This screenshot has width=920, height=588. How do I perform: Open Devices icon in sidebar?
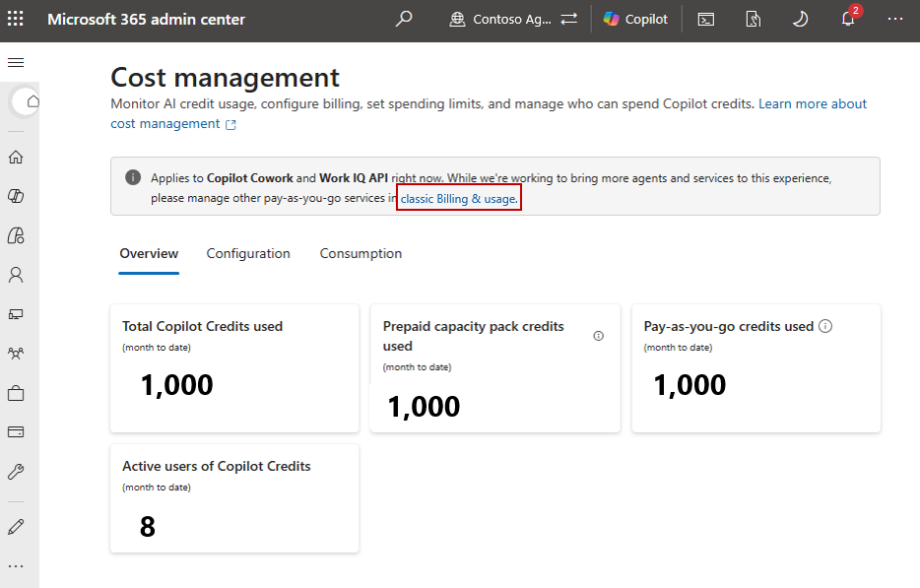(16, 314)
